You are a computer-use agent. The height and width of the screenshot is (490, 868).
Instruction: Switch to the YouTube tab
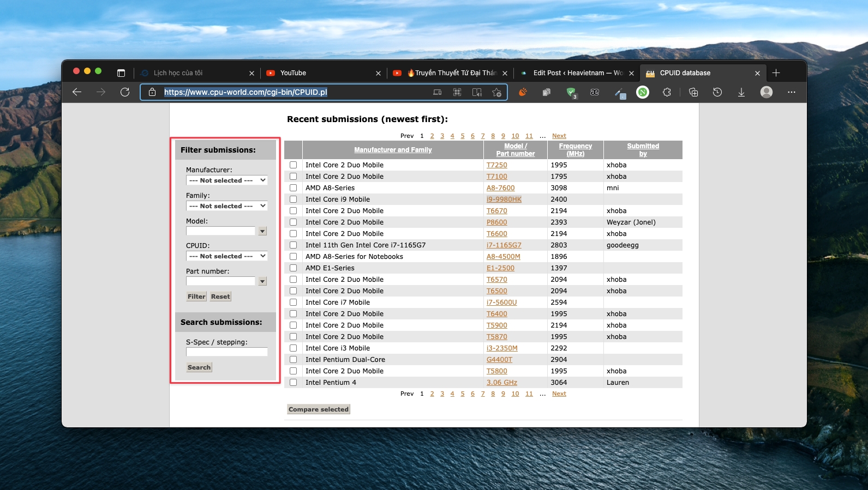(293, 73)
